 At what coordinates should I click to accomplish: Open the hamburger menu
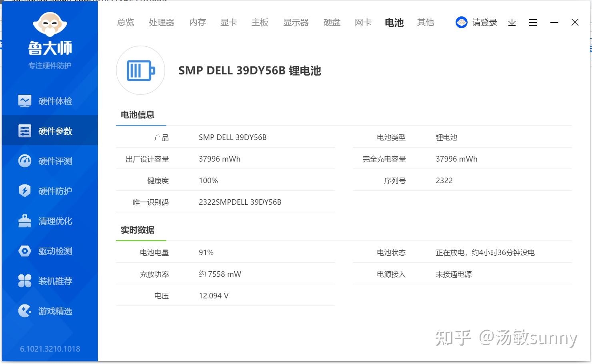[x=533, y=22]
